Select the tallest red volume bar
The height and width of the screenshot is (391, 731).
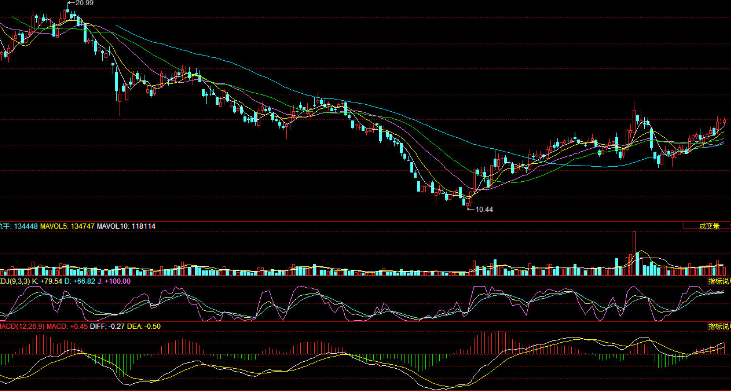tap(634, 254)
